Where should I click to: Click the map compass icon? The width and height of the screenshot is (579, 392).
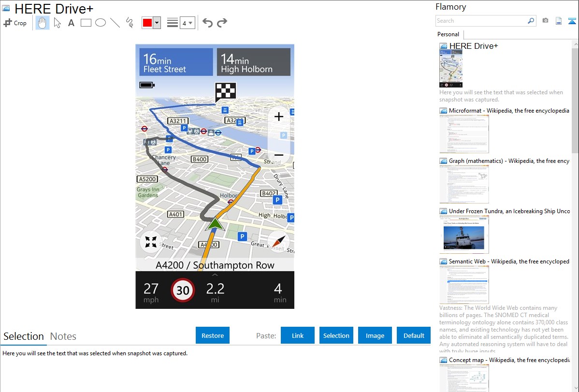(x=278, y=241)
